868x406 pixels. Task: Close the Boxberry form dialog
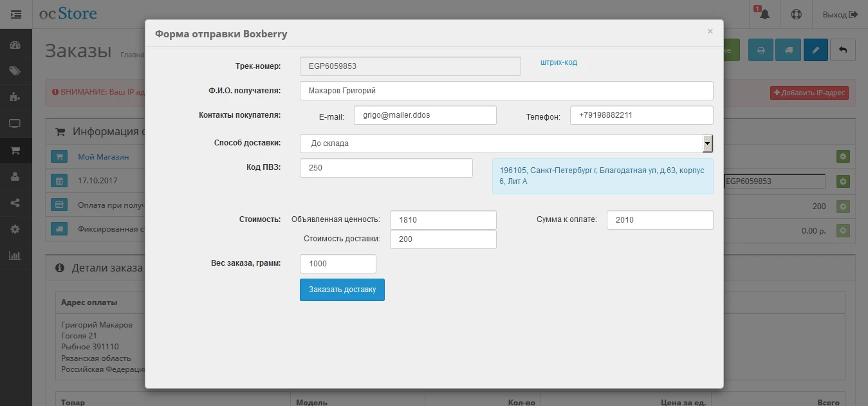[710, 32]
